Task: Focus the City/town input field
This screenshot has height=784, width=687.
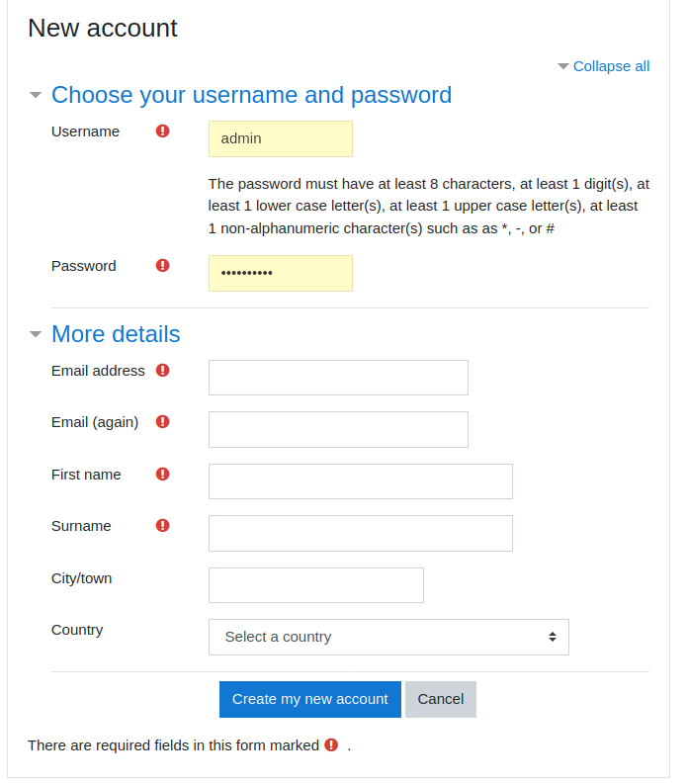Action: click(315, 585)
